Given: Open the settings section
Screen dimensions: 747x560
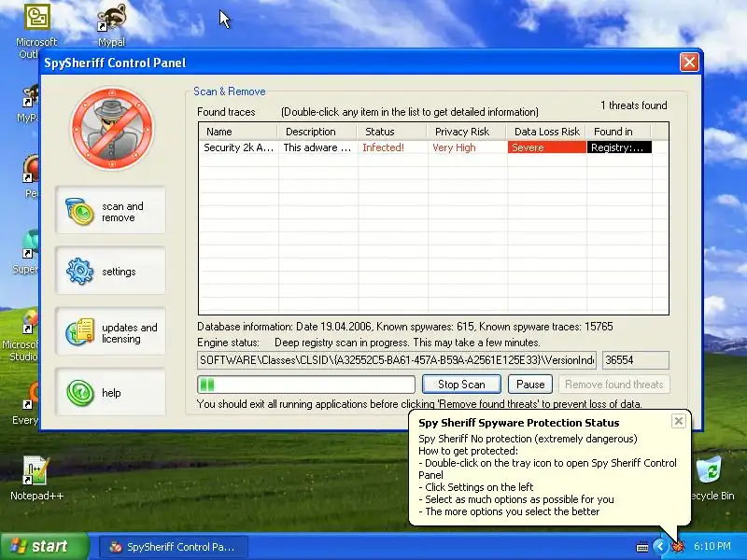Looking at the screenshot, I should pos(110,271).
